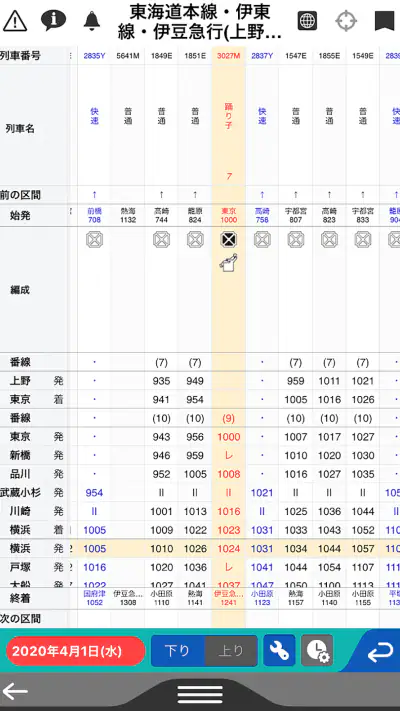This screenshot has height=711, width=400.
Task: Open the date picker 2020年4月1日(水)
Action: pyautogui.click(x=75, y=651)
